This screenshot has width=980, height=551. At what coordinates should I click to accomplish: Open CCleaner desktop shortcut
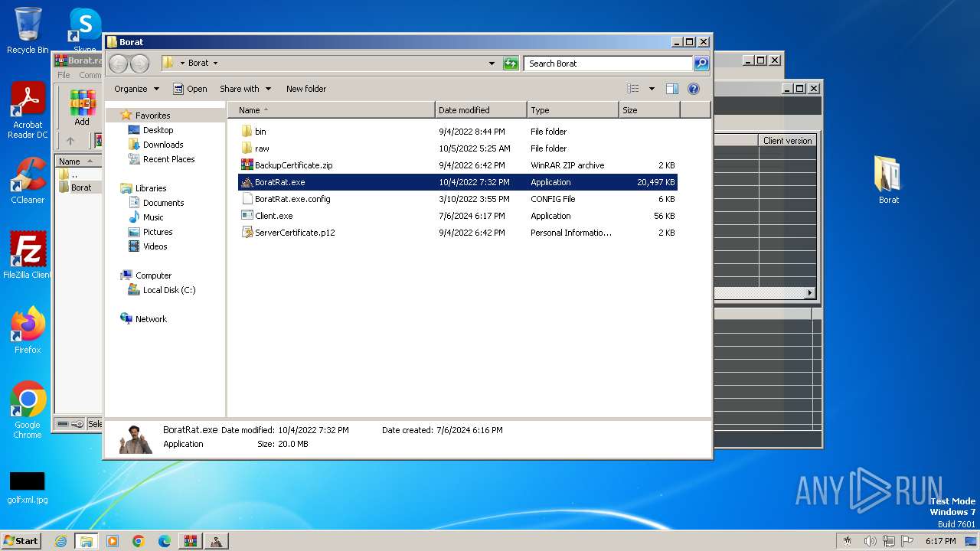28,181
